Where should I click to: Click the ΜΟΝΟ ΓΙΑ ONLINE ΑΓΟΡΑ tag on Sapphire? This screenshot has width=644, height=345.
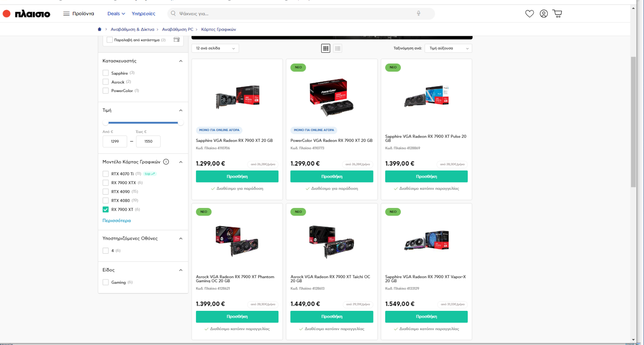[219, 130]
